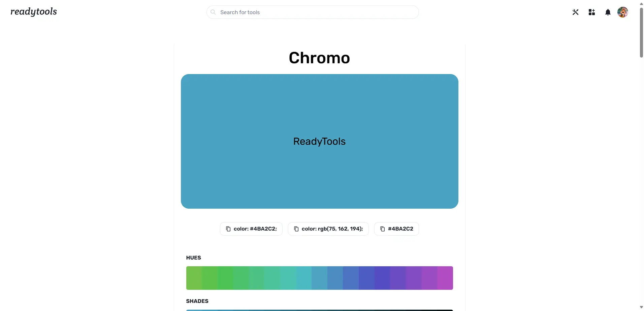Click the SHADES gradient strip
644x311 pixels.
click(319, 309)
